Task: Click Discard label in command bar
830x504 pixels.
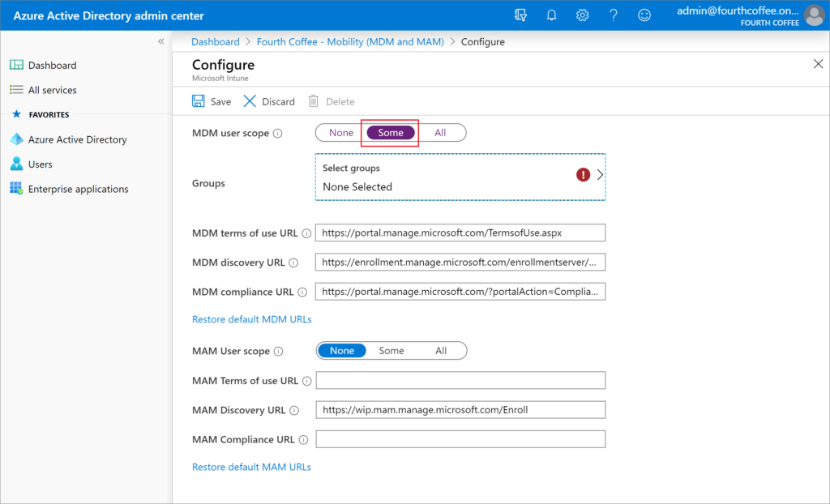Action: pos(279,101)
